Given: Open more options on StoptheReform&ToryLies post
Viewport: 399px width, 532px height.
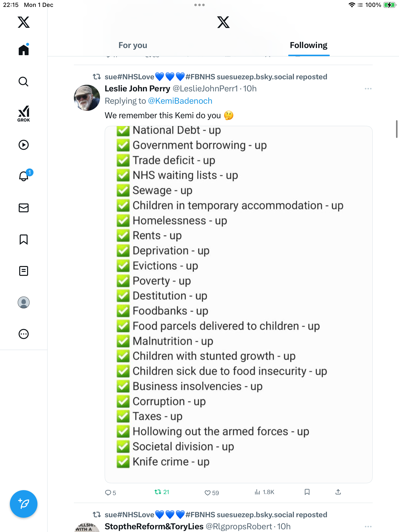Looking at the screenshot, I should tap(368, 527).
